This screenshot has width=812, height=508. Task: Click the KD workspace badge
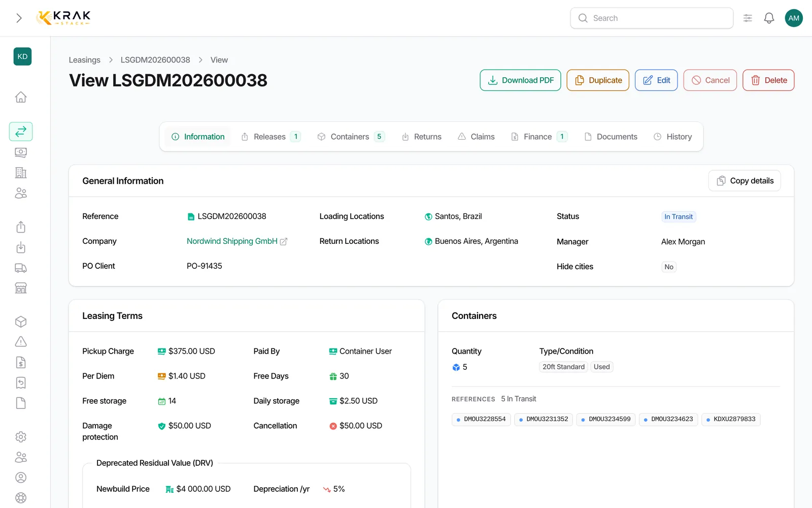pos(22,56)
